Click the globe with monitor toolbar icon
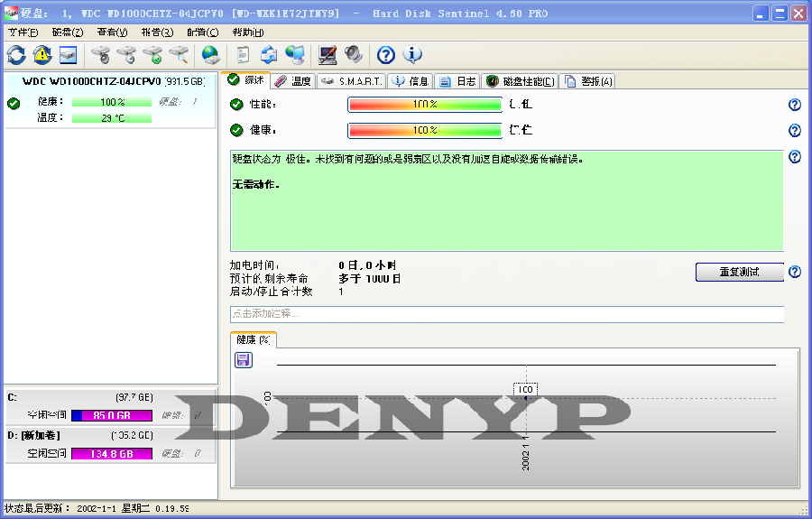The image size is (812, 519). click(x=295, y=54)
